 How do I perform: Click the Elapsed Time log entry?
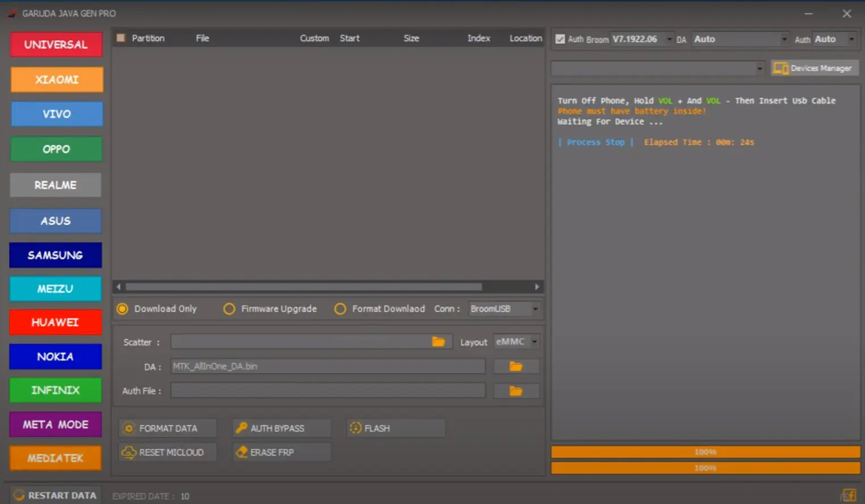point(699,142)
